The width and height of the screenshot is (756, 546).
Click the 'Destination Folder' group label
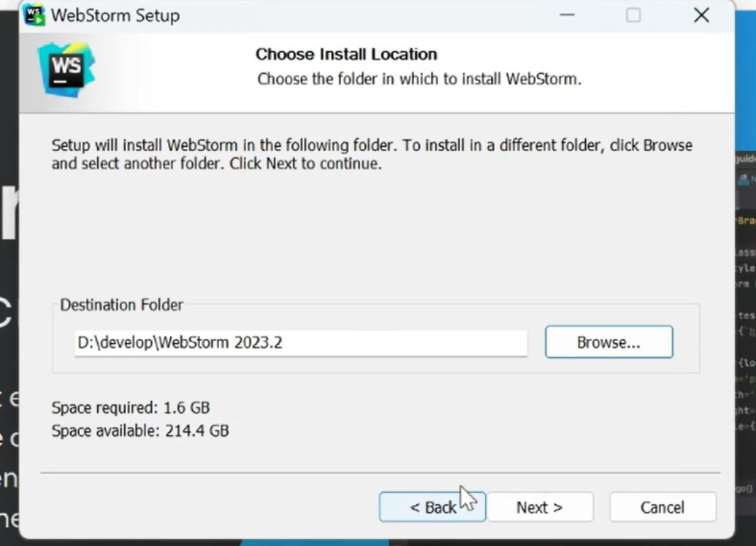(121, 305)
